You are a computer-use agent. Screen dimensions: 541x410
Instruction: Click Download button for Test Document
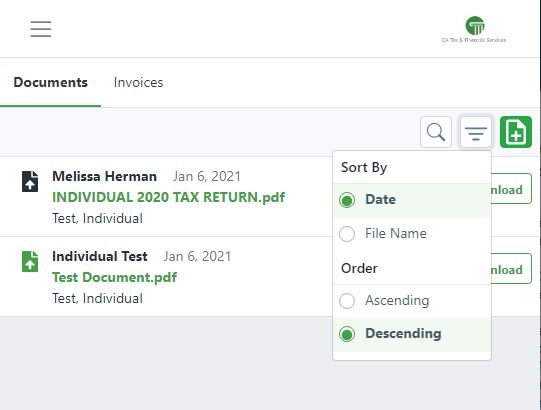click(x=511, y=269)
